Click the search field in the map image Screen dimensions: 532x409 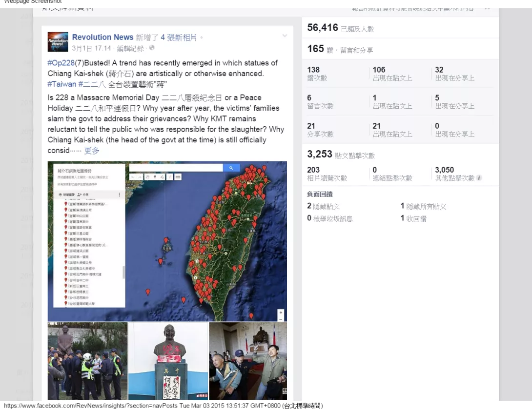coord(176,168)
